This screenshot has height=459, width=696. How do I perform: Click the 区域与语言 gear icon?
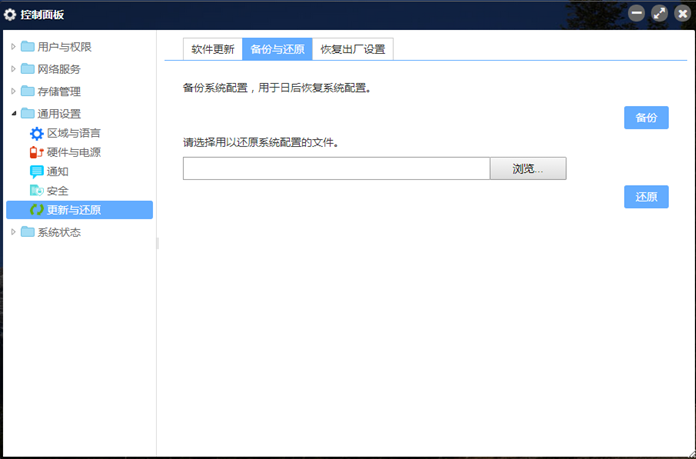37,133
